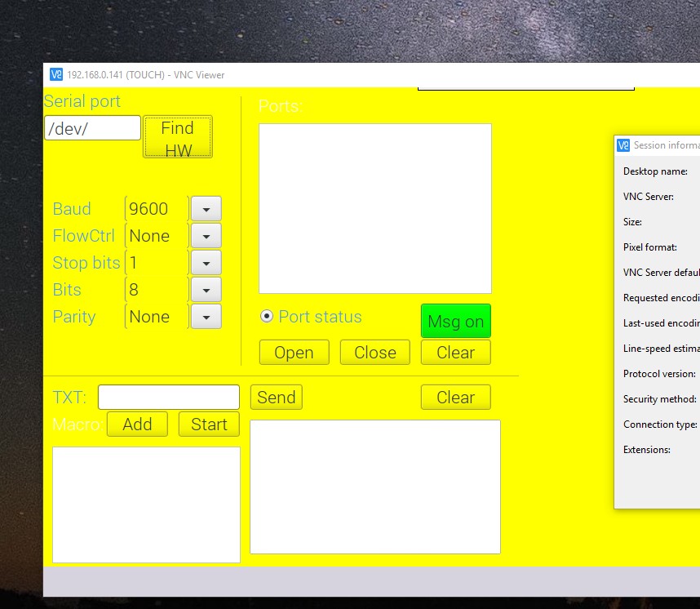Toggle the green Msg on button
Viewport: 700px width, 609px height.
(455, 322)
